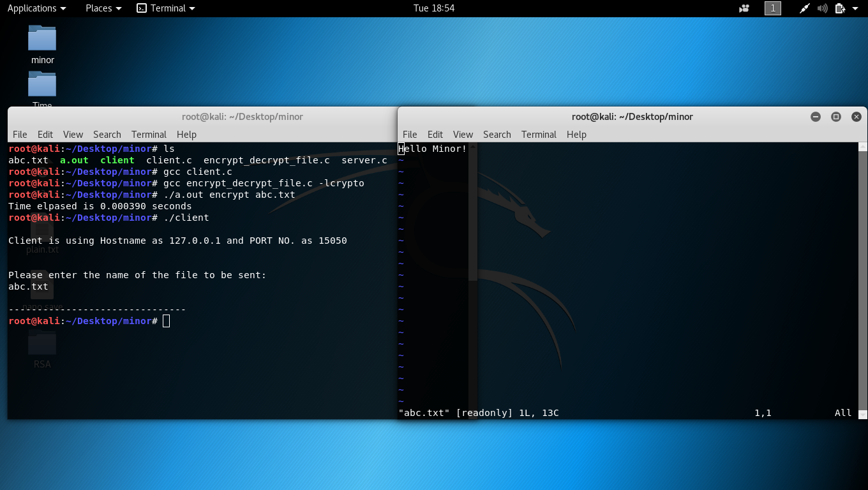Click the left terminal title bar text
Screen dimensions: 868x490
pos(243,117)
